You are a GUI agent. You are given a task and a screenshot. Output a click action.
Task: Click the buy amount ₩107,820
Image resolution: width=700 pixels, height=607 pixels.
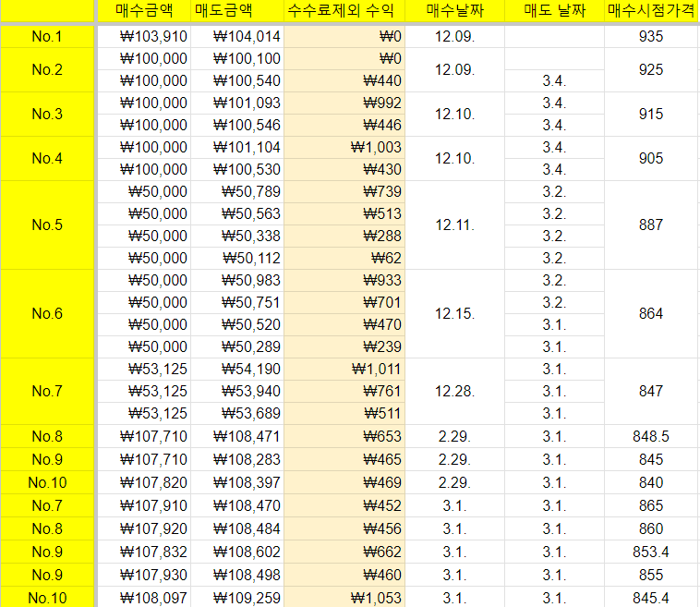pos(144,482)
